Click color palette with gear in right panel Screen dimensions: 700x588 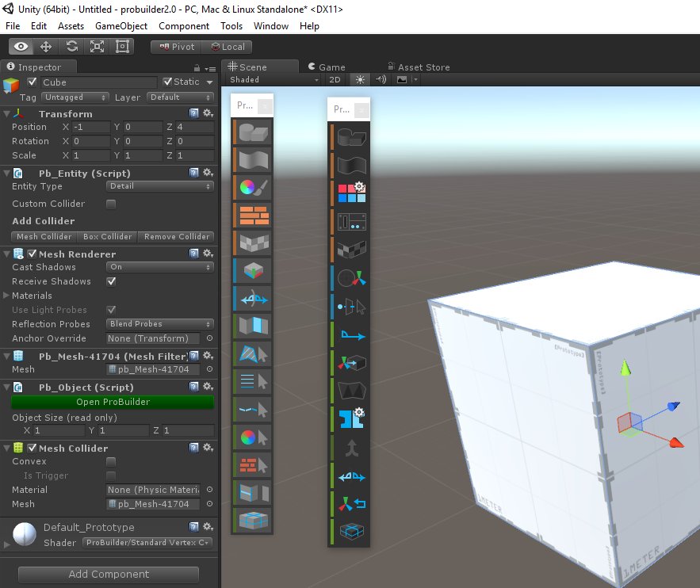tap(352, 193)
